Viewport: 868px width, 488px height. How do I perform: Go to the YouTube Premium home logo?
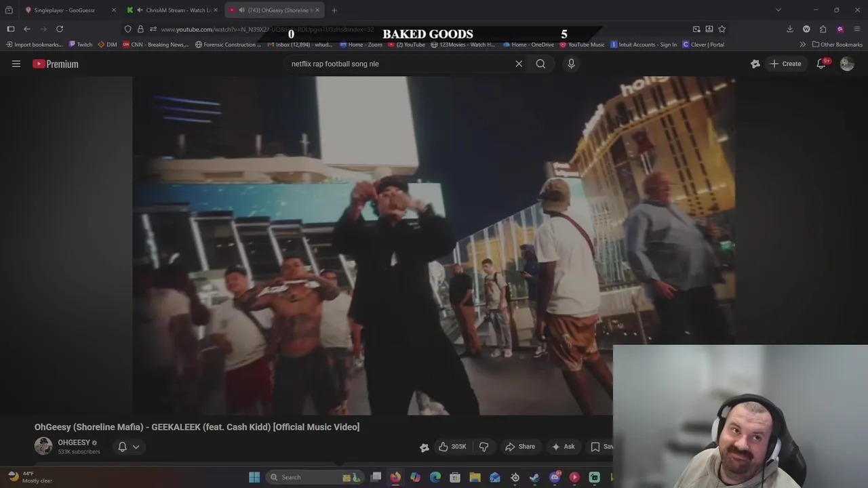click(56, 64)
